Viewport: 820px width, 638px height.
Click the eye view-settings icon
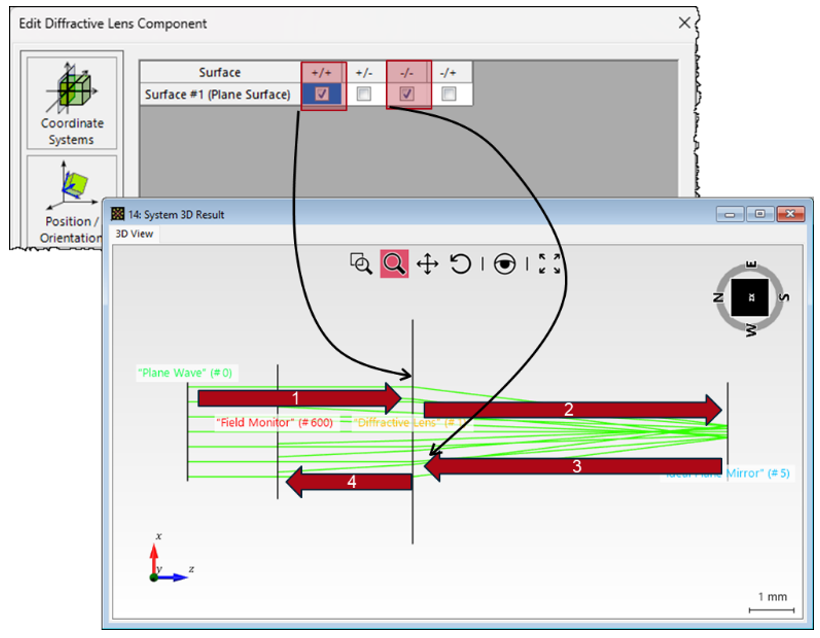pyautogui.click(x=505, y=264)
